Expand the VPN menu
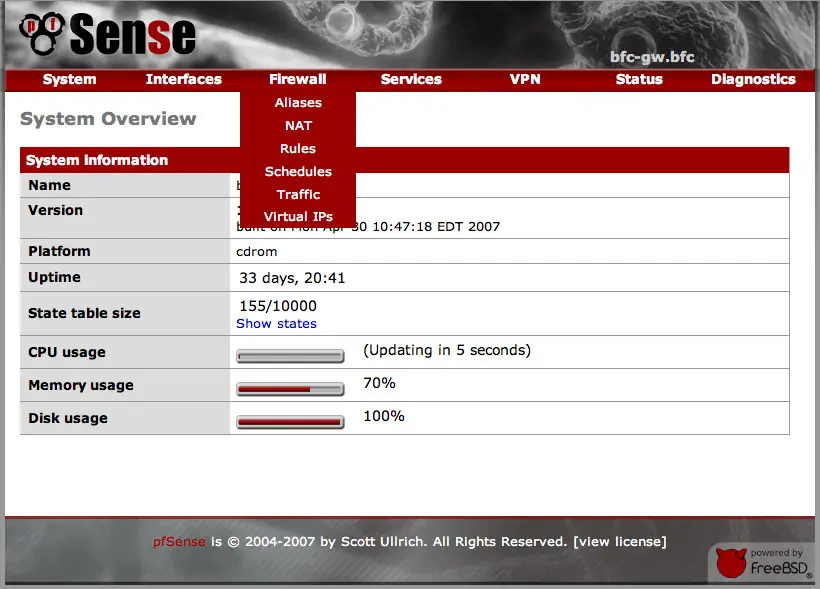The width and height of the screenshot is (820, 589). [x=525, y=79]
